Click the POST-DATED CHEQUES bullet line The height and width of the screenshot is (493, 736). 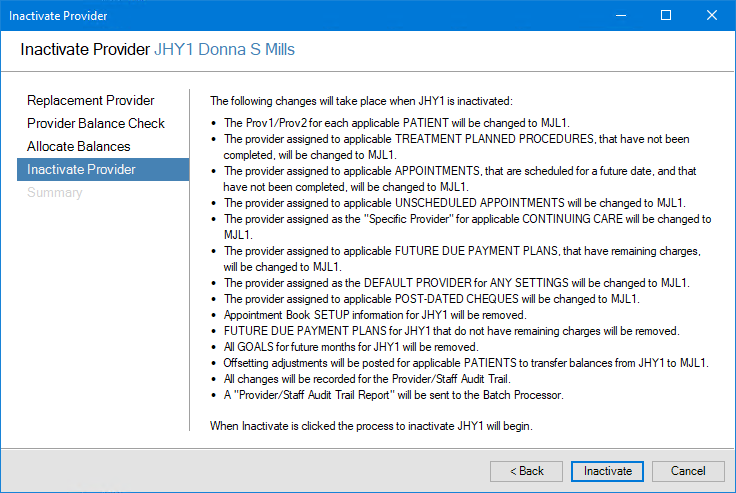pos(431,299)
